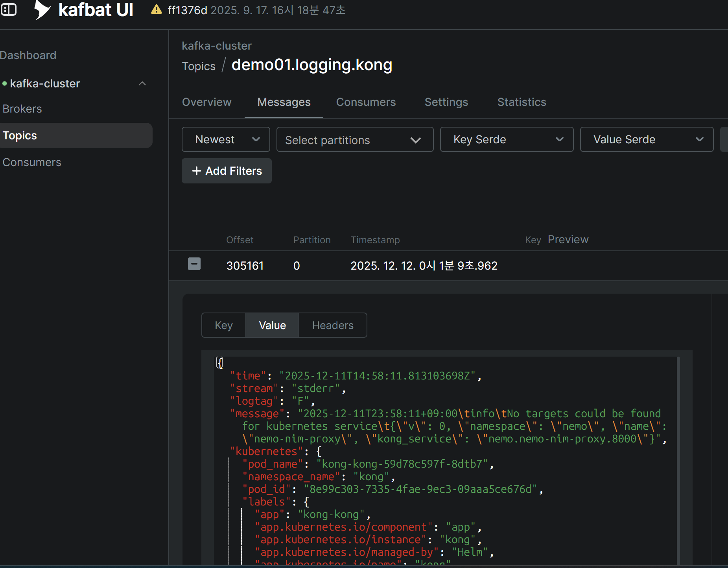Image resolution: width=728 pixels, height=568 pixels.
Task: Toggle the sidebar panel icon
Action: point(9,9)
